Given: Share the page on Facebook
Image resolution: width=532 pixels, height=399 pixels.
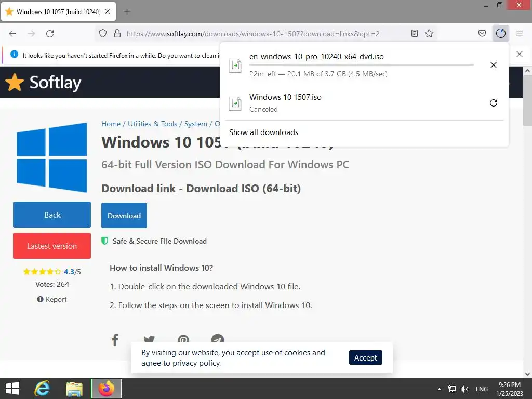Looking at the screenshot, I should [115, 340].
